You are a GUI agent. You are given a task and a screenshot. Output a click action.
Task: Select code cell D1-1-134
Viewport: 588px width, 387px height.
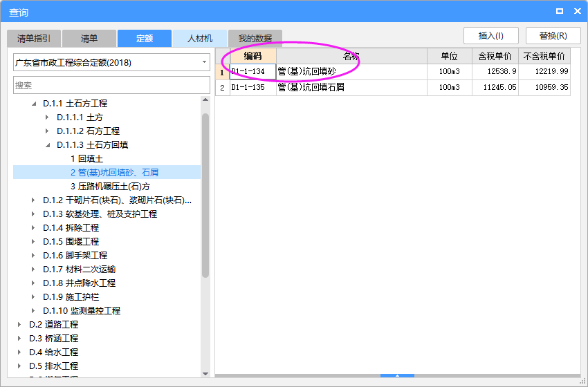[x=253, y=72]
